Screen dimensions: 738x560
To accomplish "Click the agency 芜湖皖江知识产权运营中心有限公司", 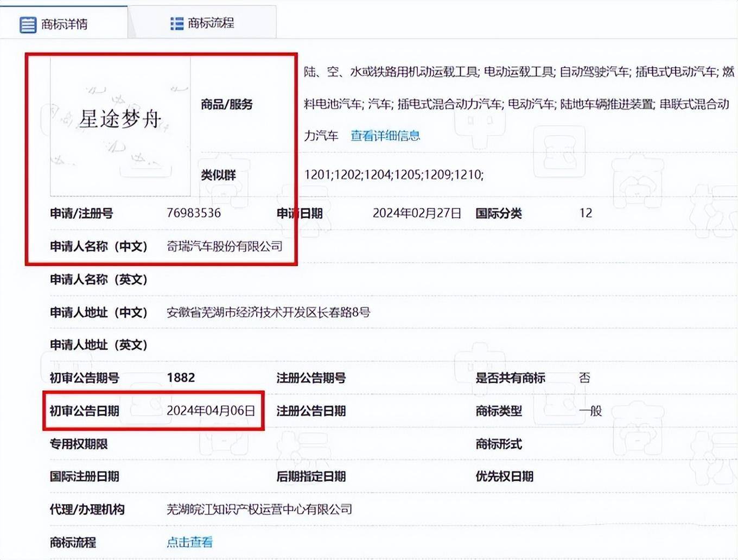I will coord(259,510).
